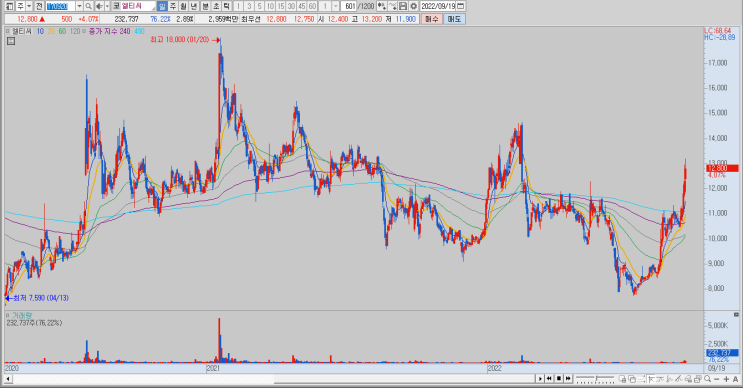This screenshot has height=388, width=743.
Task: Select the 10 interval button
Action: [x=270, y=6]
